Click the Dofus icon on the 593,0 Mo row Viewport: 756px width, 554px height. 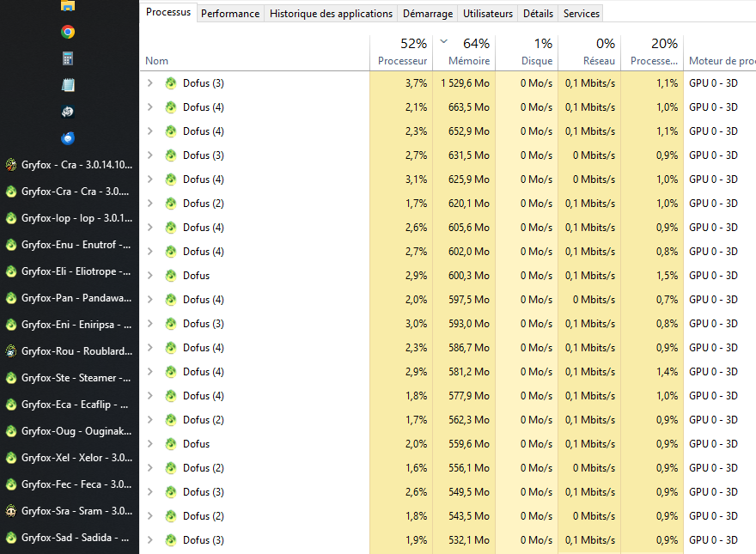pos(171,324)
